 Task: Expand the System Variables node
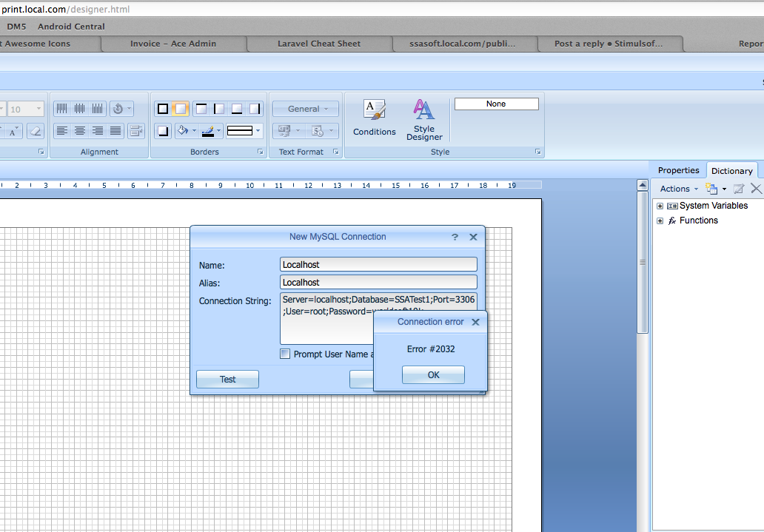pyautogui.click(x=660, y=206)
